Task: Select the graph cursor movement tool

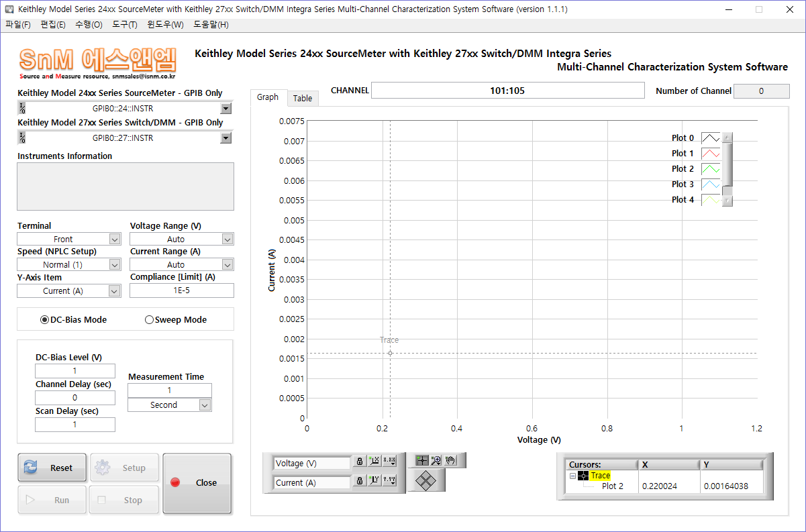Action: click(422, 460)
